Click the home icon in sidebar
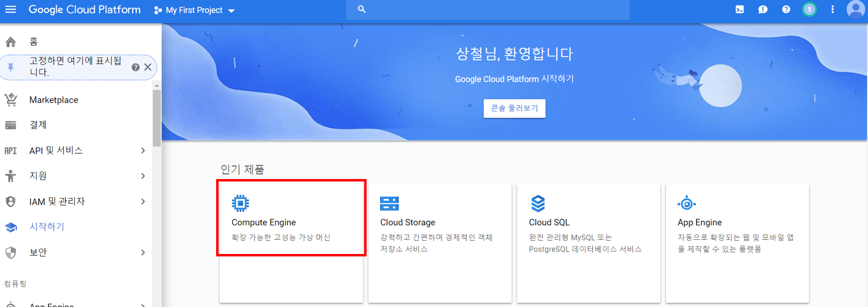This screenshot has width=868, height=307. click(11, 42)
